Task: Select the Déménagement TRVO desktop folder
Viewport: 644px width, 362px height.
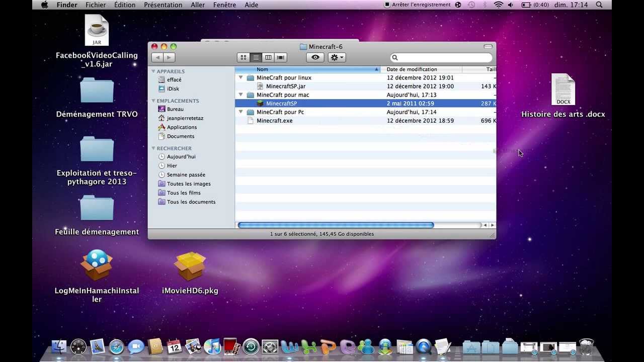Action: pos(97,98)
